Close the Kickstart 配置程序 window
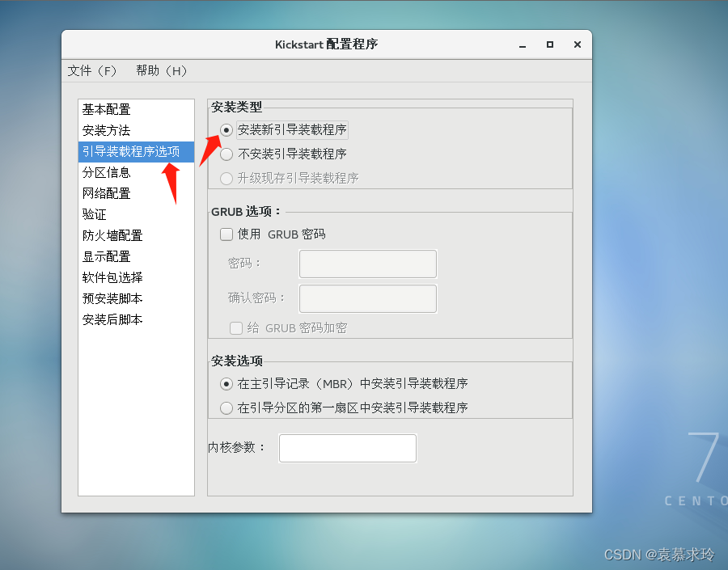The height and width of the screenshot is (570, 728). coord(578,44)
